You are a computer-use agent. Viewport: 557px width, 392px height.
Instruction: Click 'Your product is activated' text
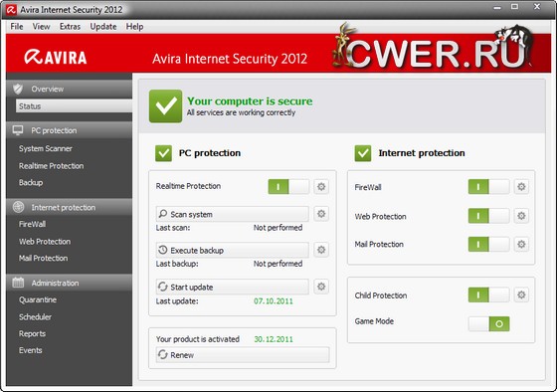(198, 339)
